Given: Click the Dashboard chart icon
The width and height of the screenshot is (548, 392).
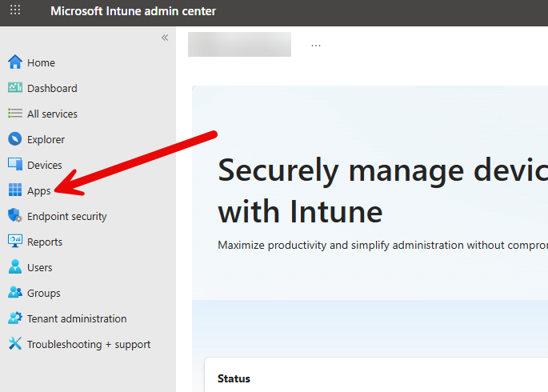Looking at the screenshot, I should click(14, 88).
